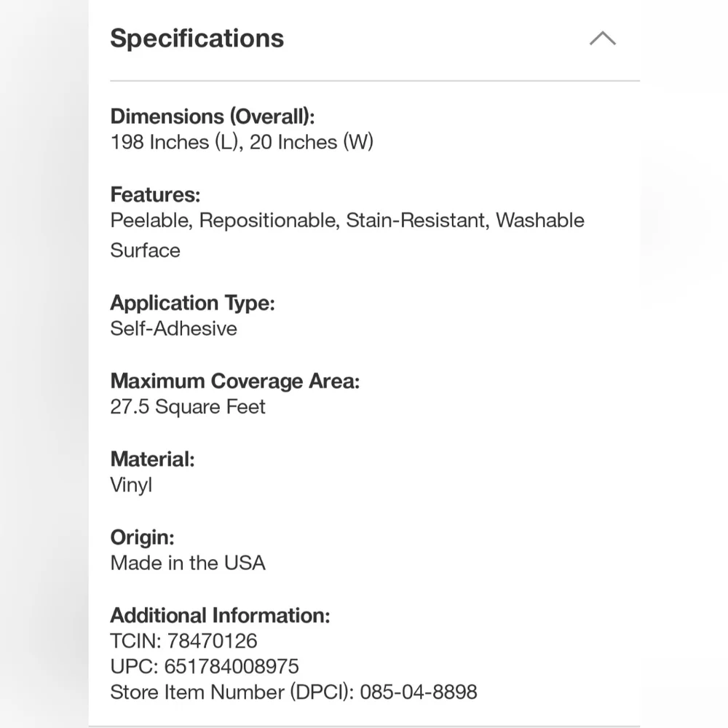
Task: Click the Maximum Coverage Area label
Action: click(234, 381)
